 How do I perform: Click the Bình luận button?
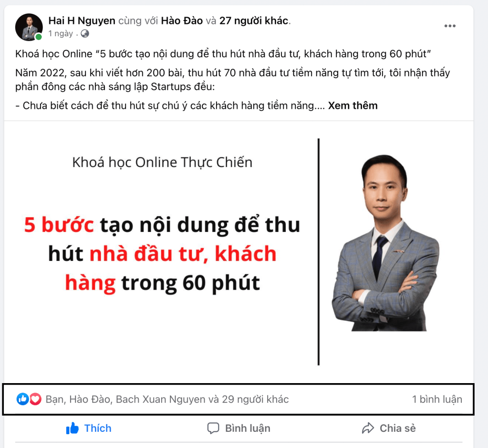pos(239,428)
